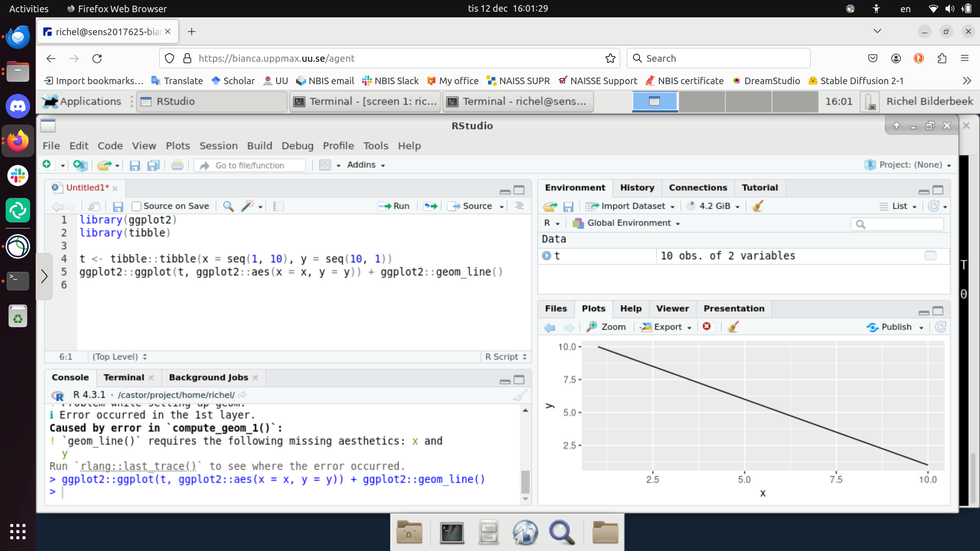Click the find/replace magnifier in the editor
The image size is (980, 551).
(x=228, y=206)
